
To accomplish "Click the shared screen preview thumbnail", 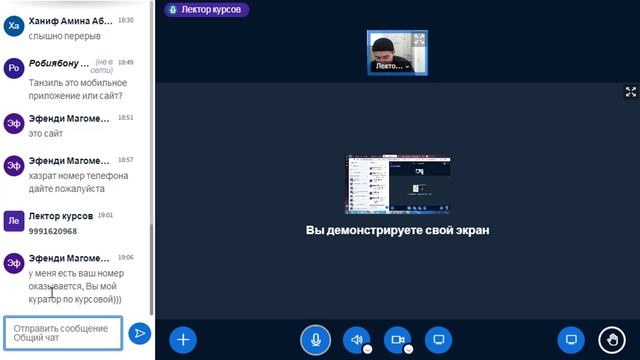I will click(398, 184).
